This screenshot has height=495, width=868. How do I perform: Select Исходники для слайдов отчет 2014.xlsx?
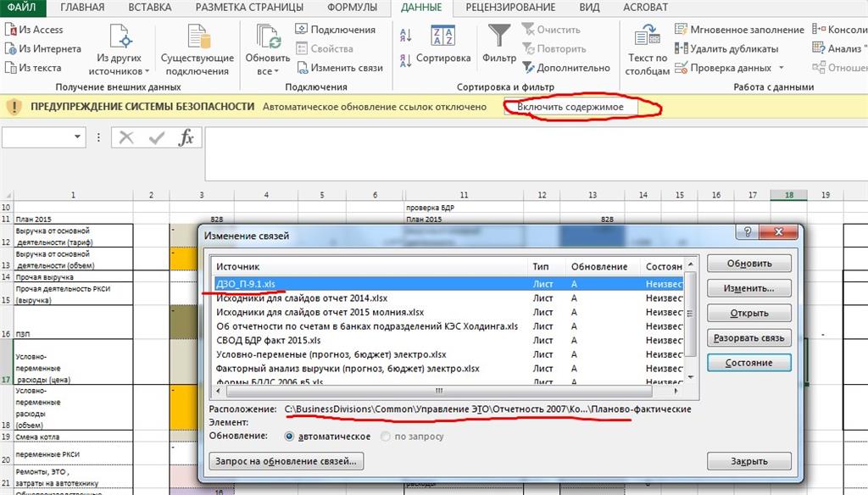tap(448, 298)
